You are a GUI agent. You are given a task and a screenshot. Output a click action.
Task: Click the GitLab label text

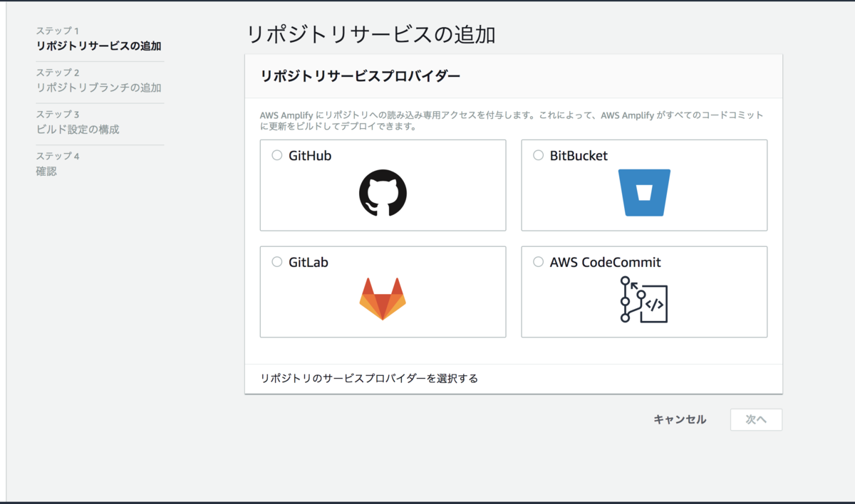coord(309,263)
